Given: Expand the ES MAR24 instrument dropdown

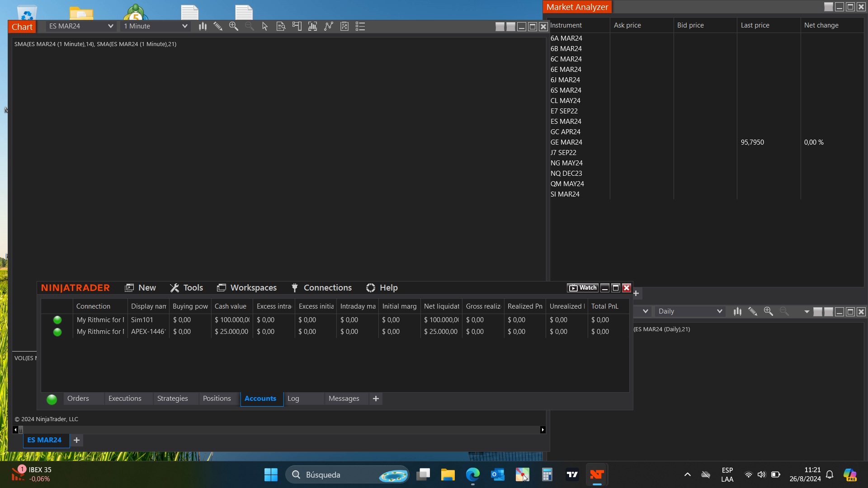Looking at the screenshot, I should click(110, 26).
